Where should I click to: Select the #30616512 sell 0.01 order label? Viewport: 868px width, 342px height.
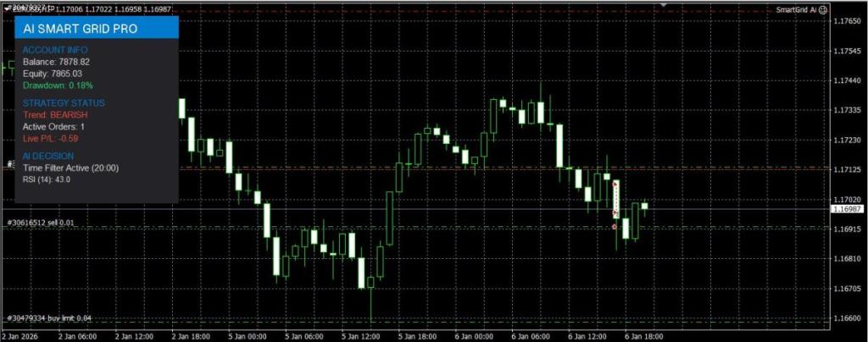pyautogui.click(x=40, y=223)
